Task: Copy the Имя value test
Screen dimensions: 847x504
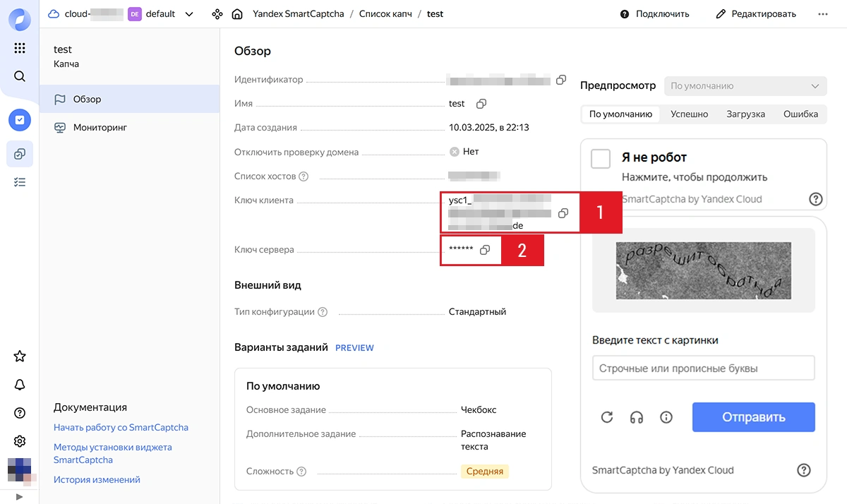Action: [x=481, y=104]
